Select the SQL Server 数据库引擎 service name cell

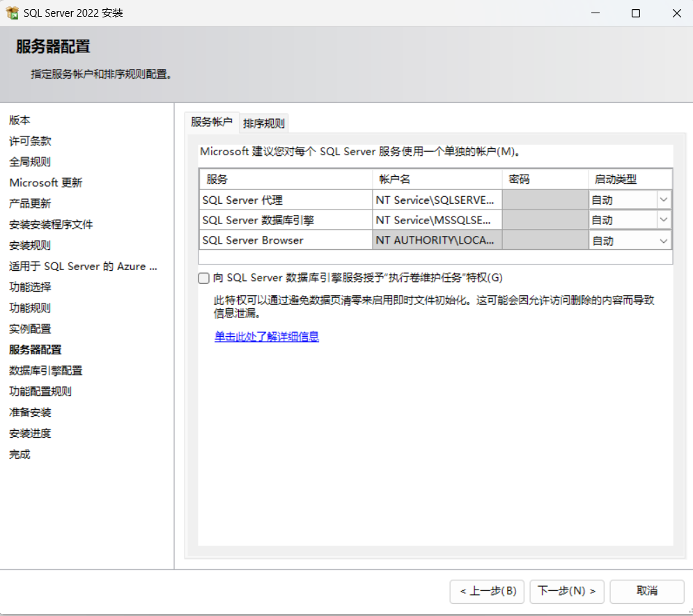286,220
